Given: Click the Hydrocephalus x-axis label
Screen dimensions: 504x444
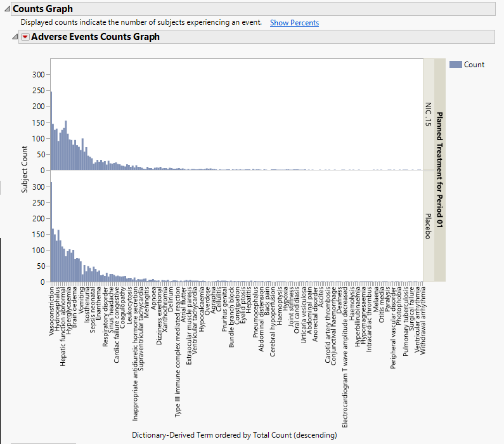Looking at the screenshot, I should (x=57, y=309).
